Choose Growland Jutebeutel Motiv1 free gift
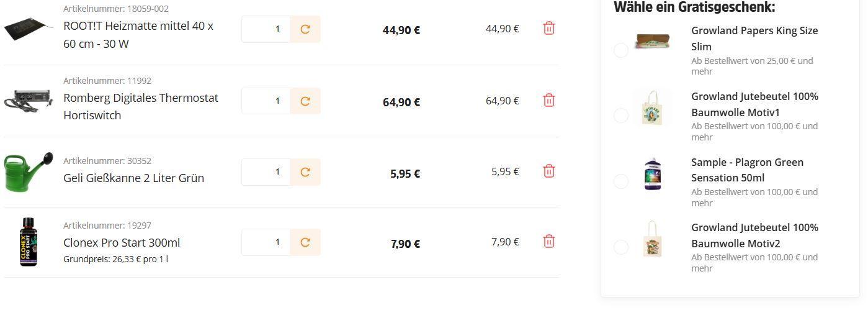Image resolution: width=868 pixels, height=315 pixels. coord(621,116)
